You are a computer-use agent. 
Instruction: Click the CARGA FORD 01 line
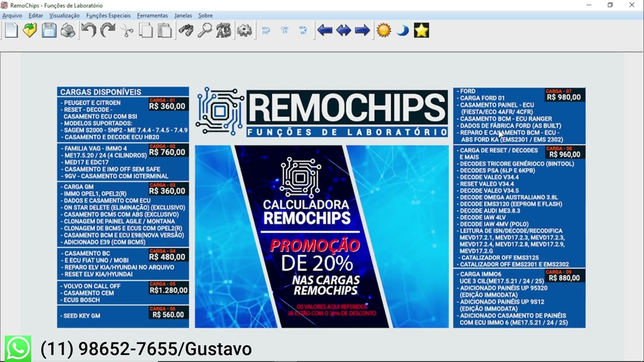point(480,98)
